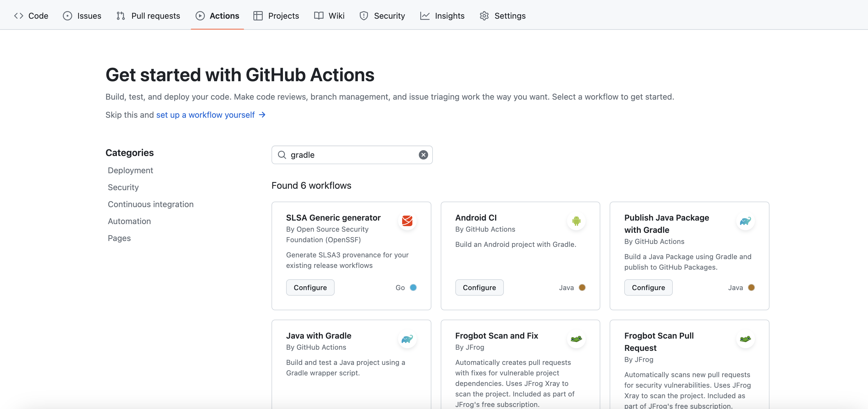The height and width of the screenshot is (409, 868).
Task: Configure the SLSA Generic generator workflow
Action: pos(310,287)
